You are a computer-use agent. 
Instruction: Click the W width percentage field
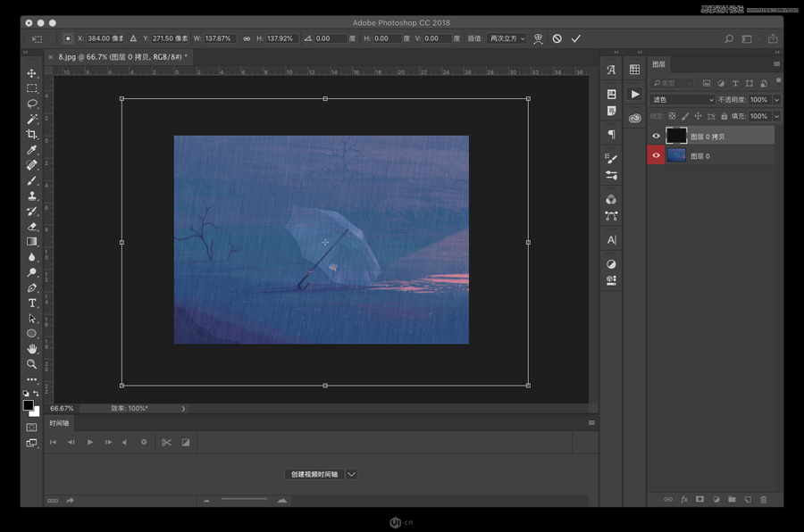220,39
